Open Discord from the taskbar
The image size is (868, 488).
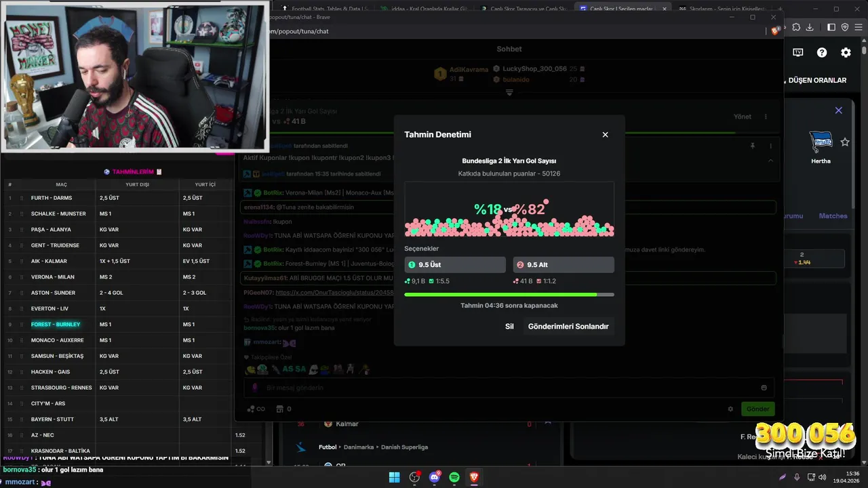point(435,477)
